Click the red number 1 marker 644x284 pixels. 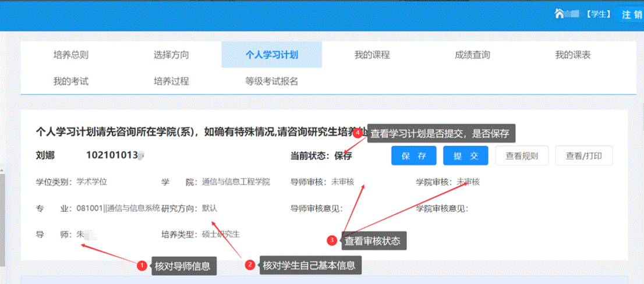click(141, 266)
